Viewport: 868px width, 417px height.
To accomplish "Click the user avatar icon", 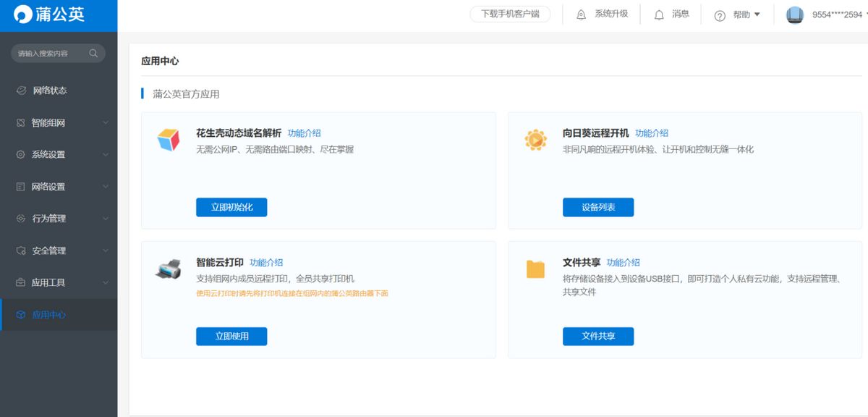I will point(795,15).
